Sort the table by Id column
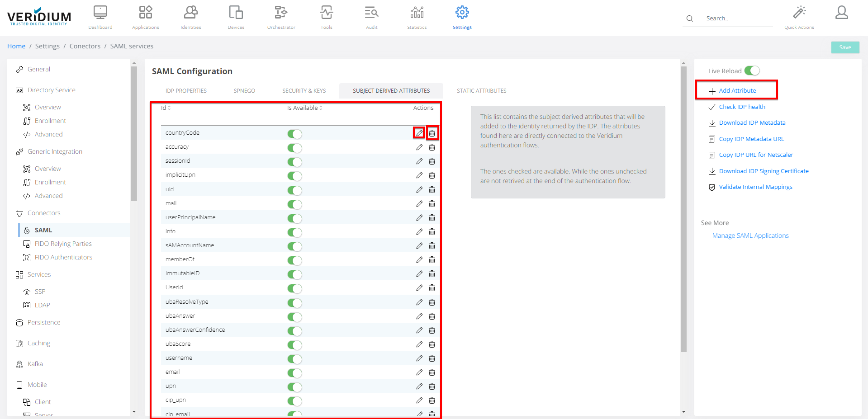The image size is (868, 419). pyautogui.click(x=166, y=108)
